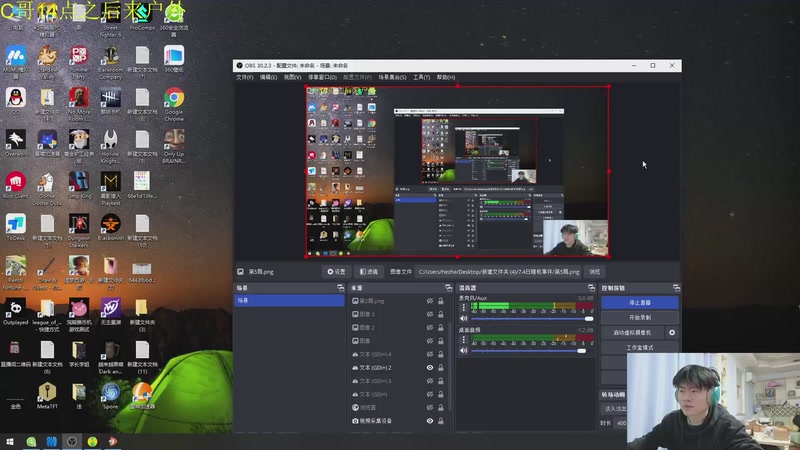The width and height of the screenshot is (800, 450).
Task: Open virtual camera settings gear icon
Action: pos(672,333)
